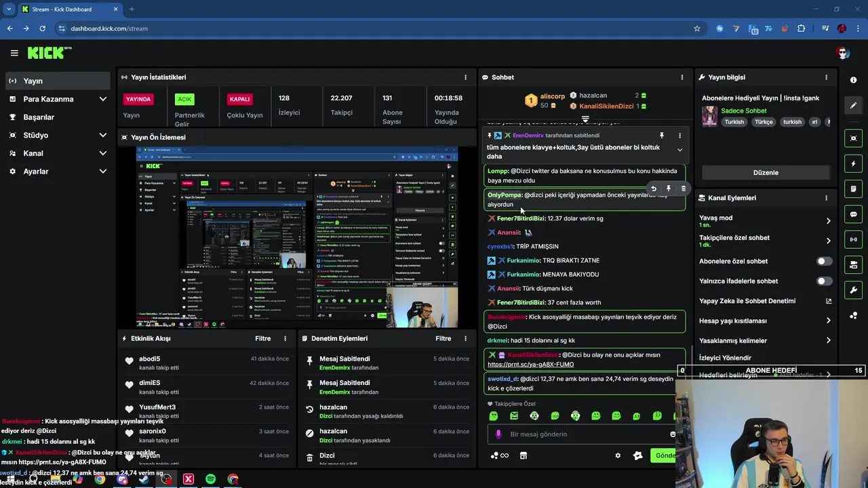Screen dimensions: 868x488
Task: Click İzleyici Yönlendir option
Action: point(725,358)
